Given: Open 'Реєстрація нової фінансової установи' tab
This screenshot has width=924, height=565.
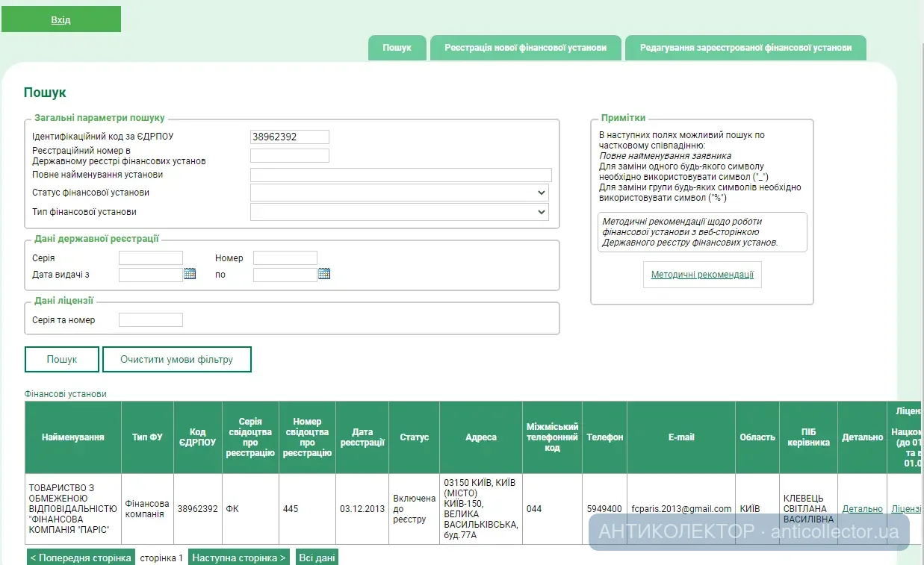Looking at the screenshot, I should [x=525, y=48].
